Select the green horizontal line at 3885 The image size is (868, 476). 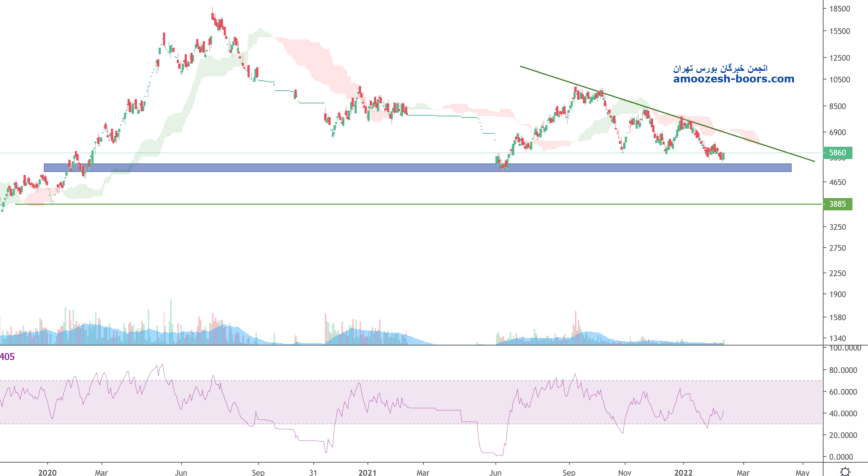point(361,204)
